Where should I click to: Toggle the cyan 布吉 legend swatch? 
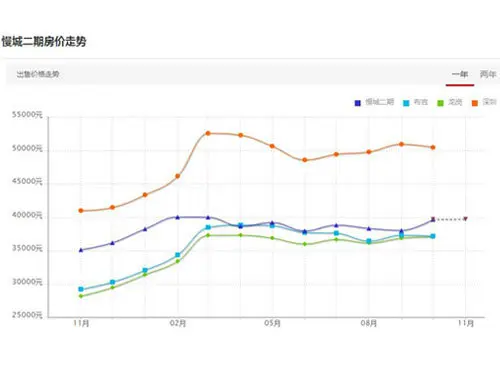pyautogui.click(x=406, y=103)
